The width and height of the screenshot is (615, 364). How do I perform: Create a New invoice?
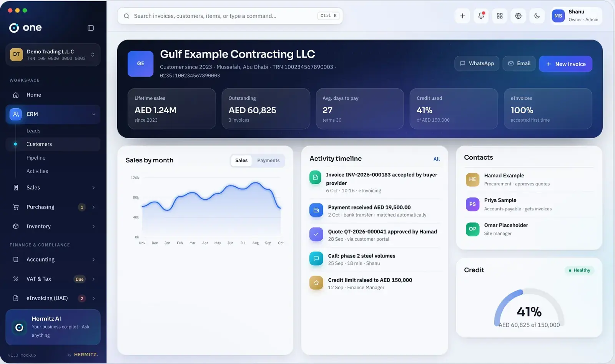click(565, 64)
